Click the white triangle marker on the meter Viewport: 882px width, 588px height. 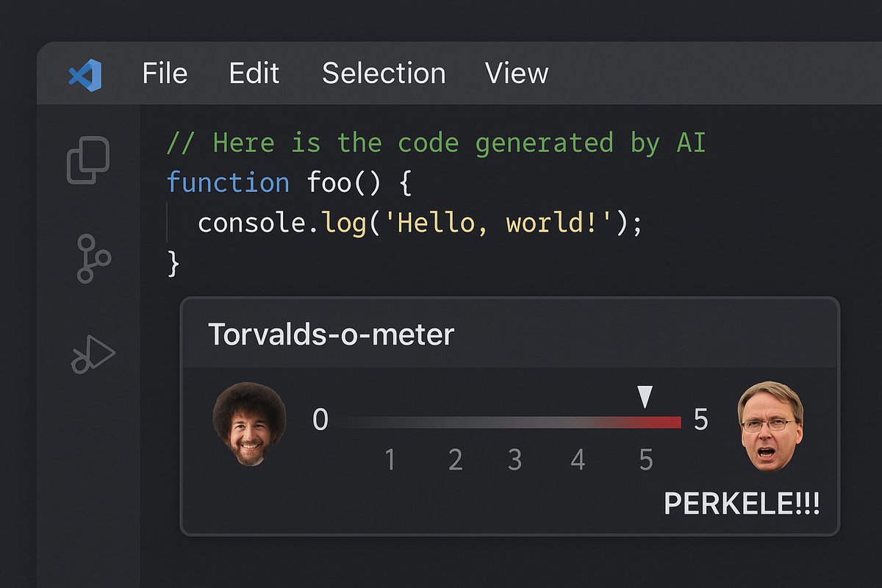pos(645,397)
